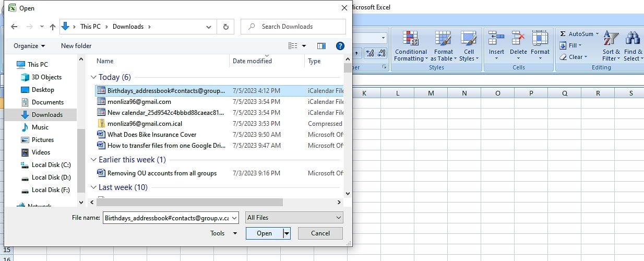Toggle the preview pane button
The height and width of the screenshot is (261, 644).
(321, 46)
